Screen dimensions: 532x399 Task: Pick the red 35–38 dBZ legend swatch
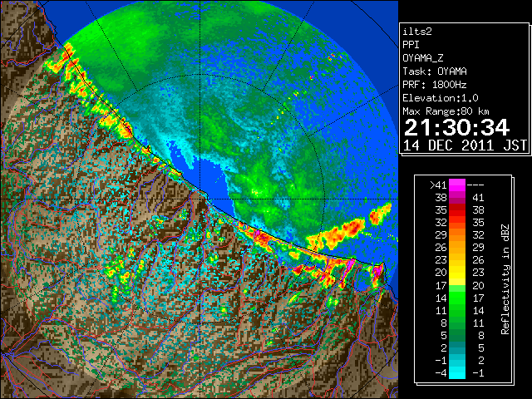pos(457,210)
